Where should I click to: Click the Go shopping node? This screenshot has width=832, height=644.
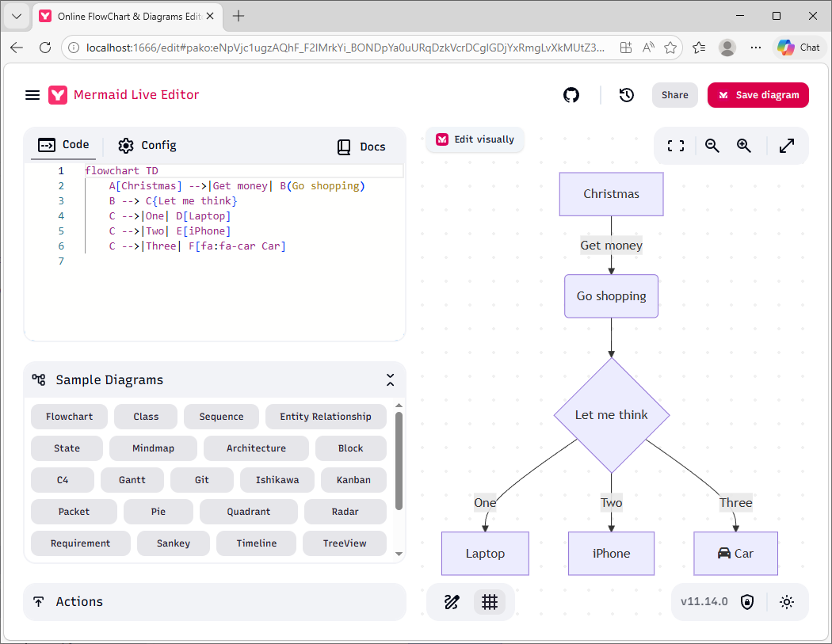pos(611,296)
